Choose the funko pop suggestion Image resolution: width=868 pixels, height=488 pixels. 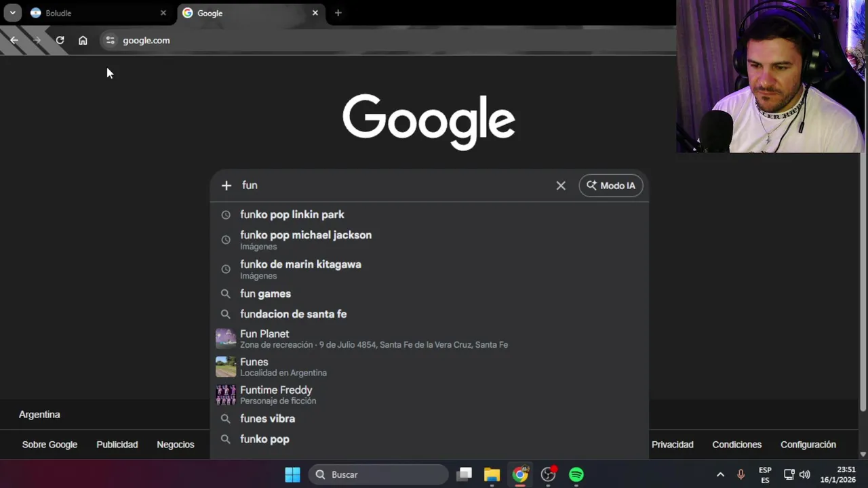[429, 439]
